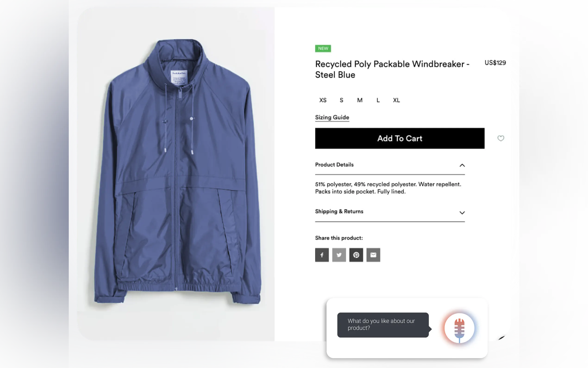The height and width of the screenshot is (368, 588).
Task: Pick size L
Action: click(x=378, y=100)
